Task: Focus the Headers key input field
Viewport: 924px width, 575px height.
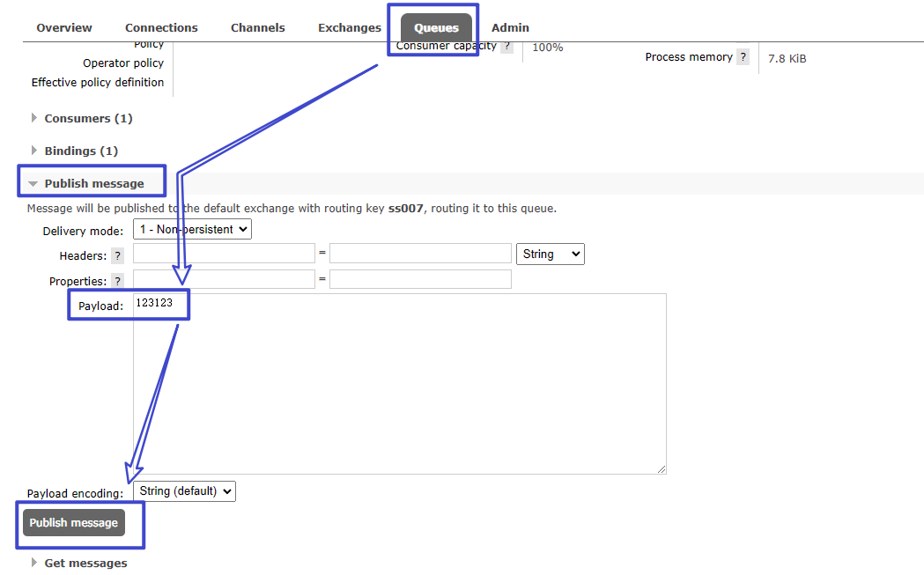Action: point(224,254)
